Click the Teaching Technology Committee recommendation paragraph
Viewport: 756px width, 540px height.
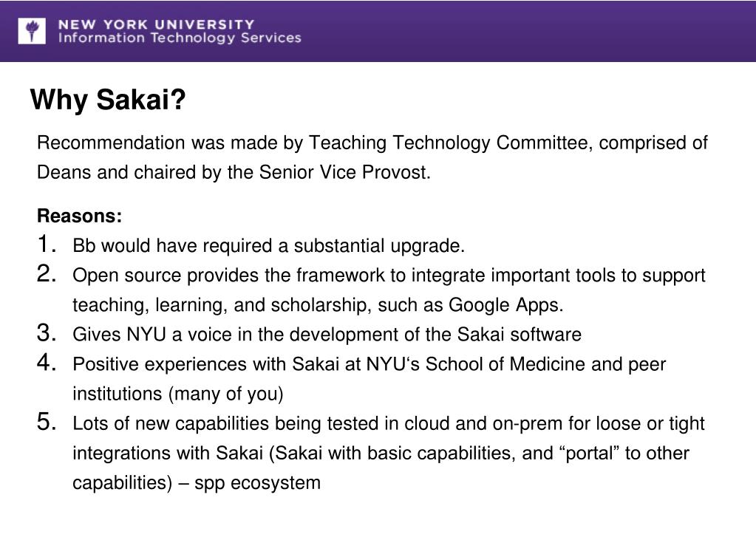pyautogui.click(x=372, y=157)
